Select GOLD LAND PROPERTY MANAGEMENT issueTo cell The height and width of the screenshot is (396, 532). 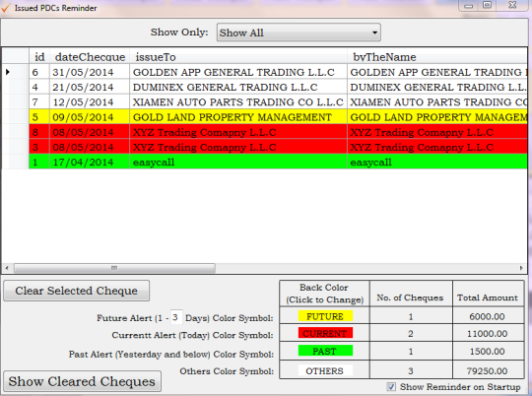click(238, 117)
